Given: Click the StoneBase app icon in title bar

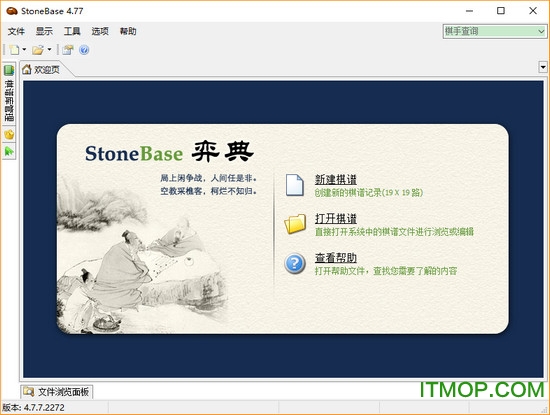Looking at the screenshot, I should click(x=12, y=11).
